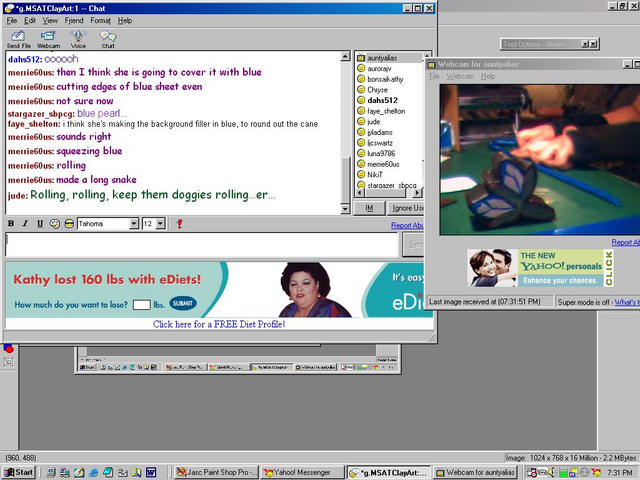640x480 pixels.
Task: Select luna9786 in the user list
Action: click(381, 153)
